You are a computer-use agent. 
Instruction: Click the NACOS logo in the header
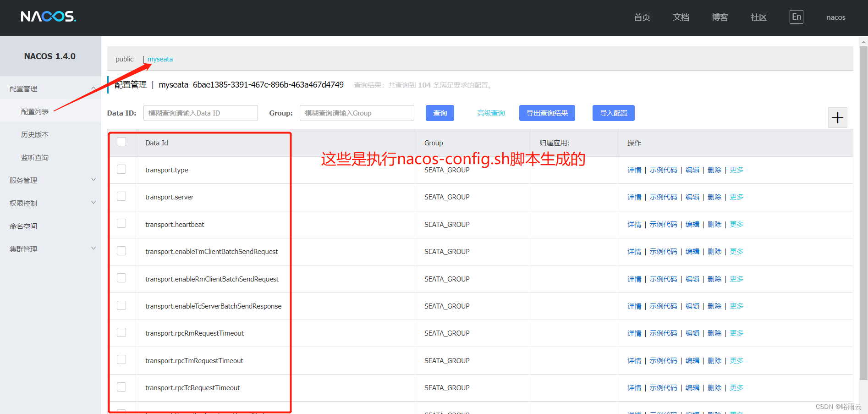coord(49,17)
